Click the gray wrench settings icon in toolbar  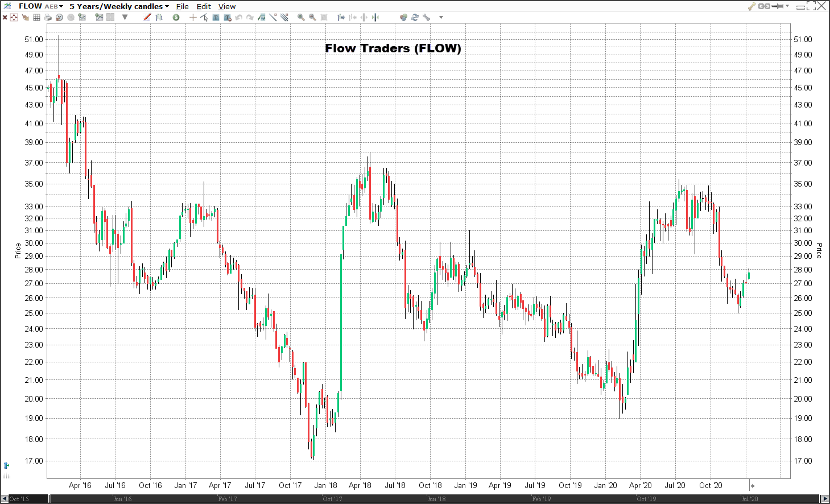click(x=426, y=17)
